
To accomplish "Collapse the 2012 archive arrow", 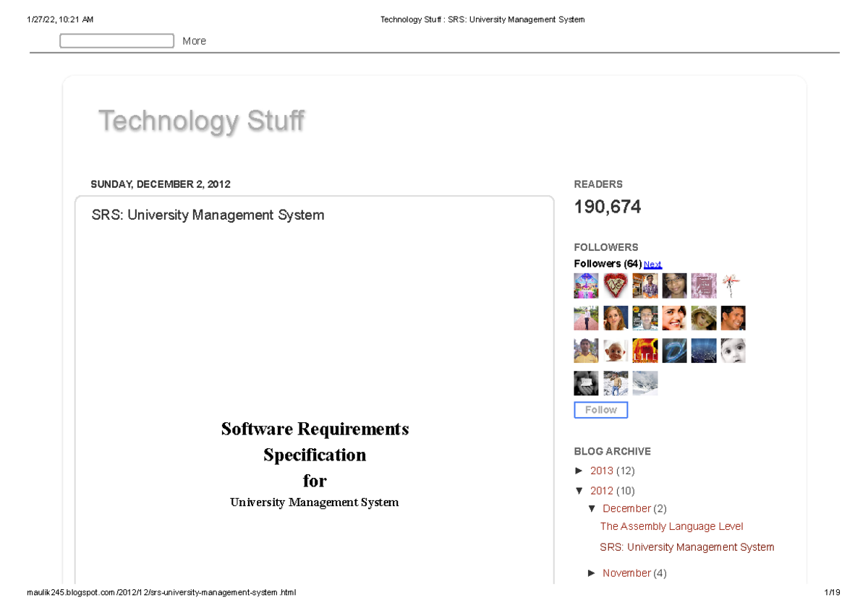I will click(x=579, y=491).
